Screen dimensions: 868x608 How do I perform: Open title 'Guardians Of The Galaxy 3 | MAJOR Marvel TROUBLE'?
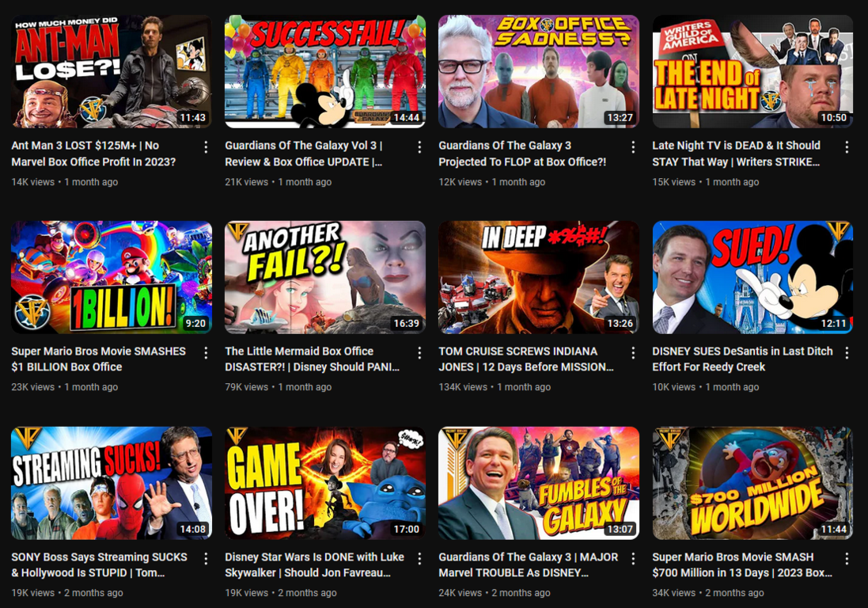pos(528,564)
